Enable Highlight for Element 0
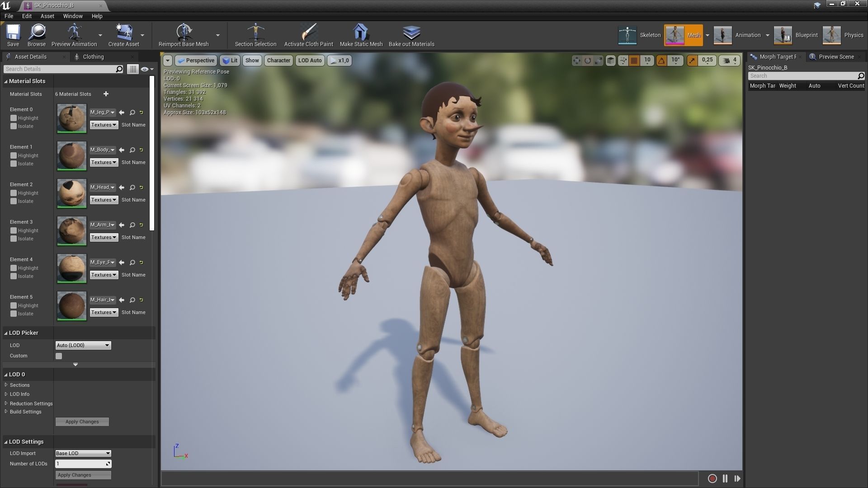This screenshot has height=488, width=868. [x=14, y=118]
